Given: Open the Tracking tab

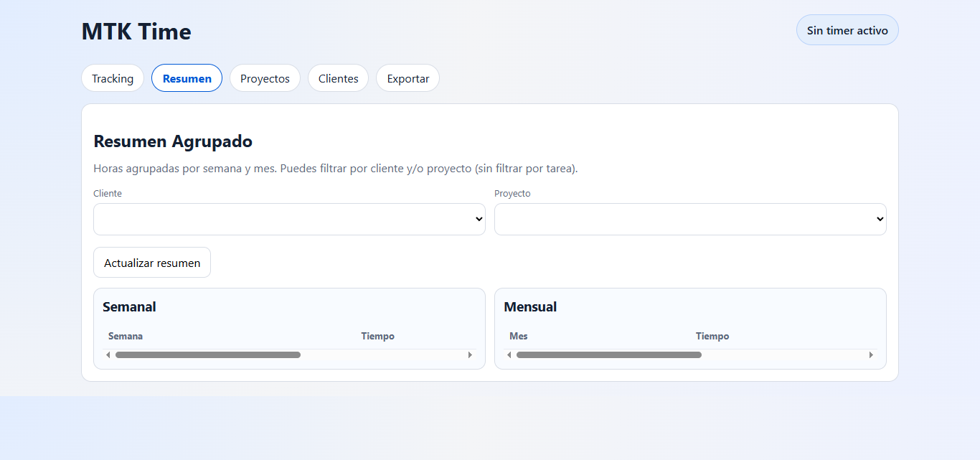Looking at the screenshot, I should [x=113, y=78].
